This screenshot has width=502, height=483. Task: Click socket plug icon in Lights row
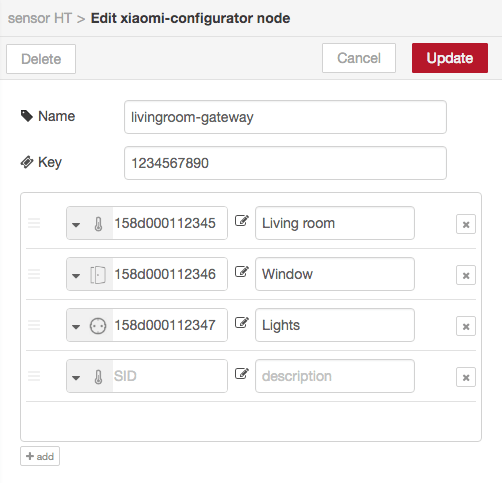[98, 326]
